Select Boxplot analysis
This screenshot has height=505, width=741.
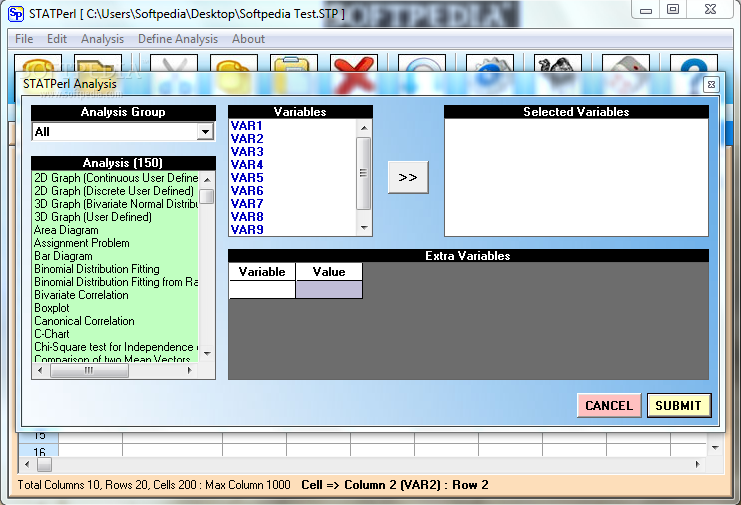tap(52, 308)
